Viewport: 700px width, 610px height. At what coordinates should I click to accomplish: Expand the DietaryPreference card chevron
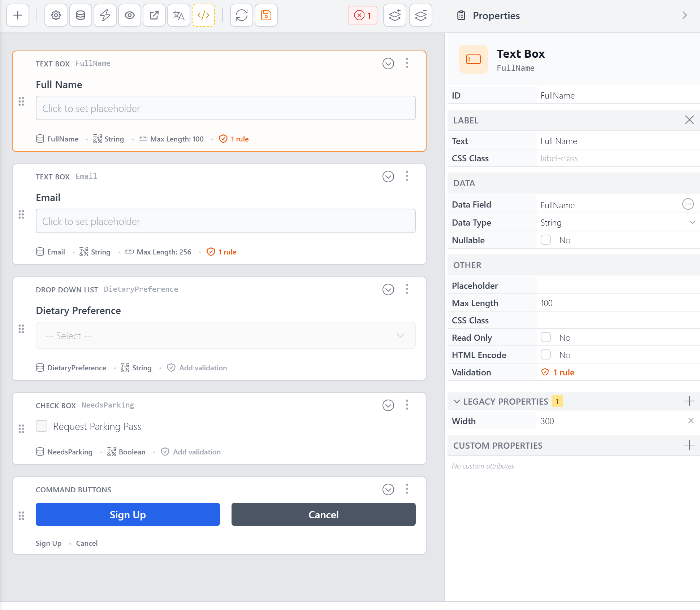tap(388, 289)
